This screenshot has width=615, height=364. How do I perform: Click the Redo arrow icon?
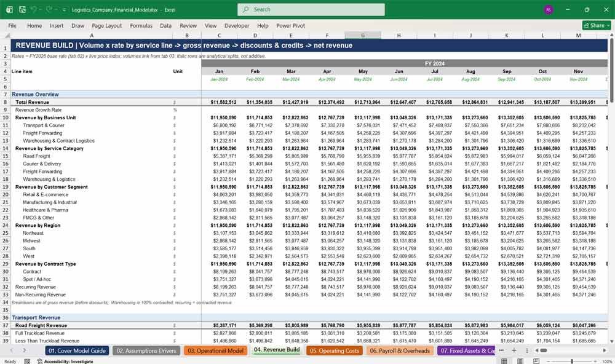[x=49, y=9]
